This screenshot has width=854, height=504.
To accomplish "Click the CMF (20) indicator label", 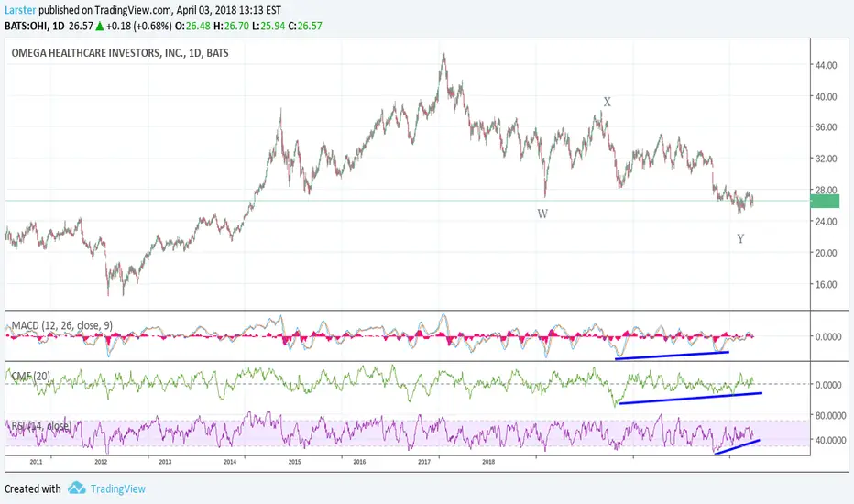I will pos(30,376).
